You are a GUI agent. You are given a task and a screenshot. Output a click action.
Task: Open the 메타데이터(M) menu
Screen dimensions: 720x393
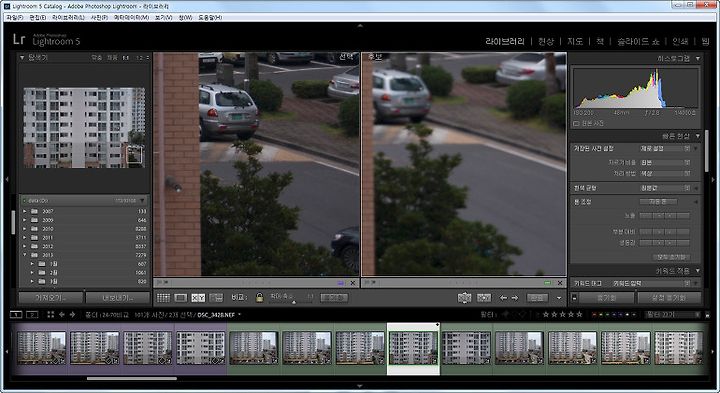click(x=131, y=17)
